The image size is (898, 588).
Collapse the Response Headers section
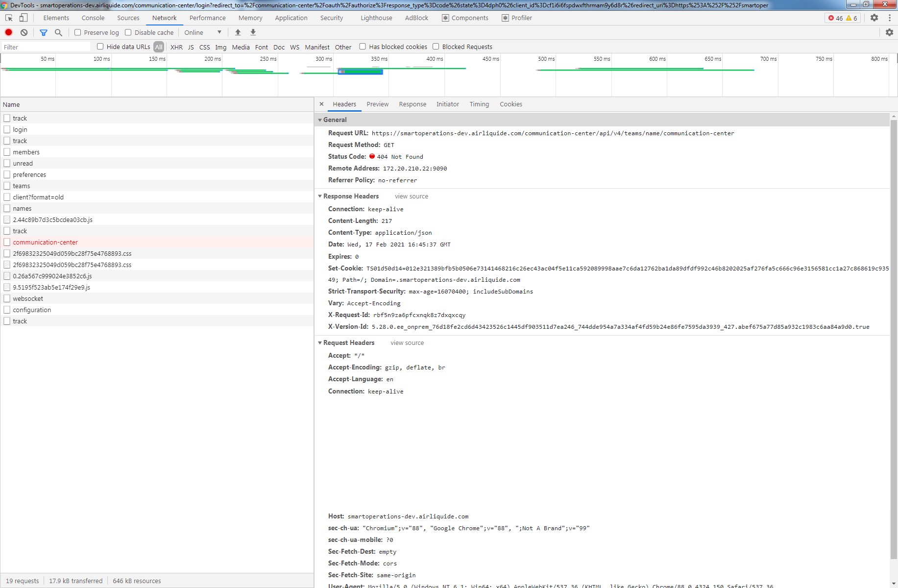click(x=320, y=196)
